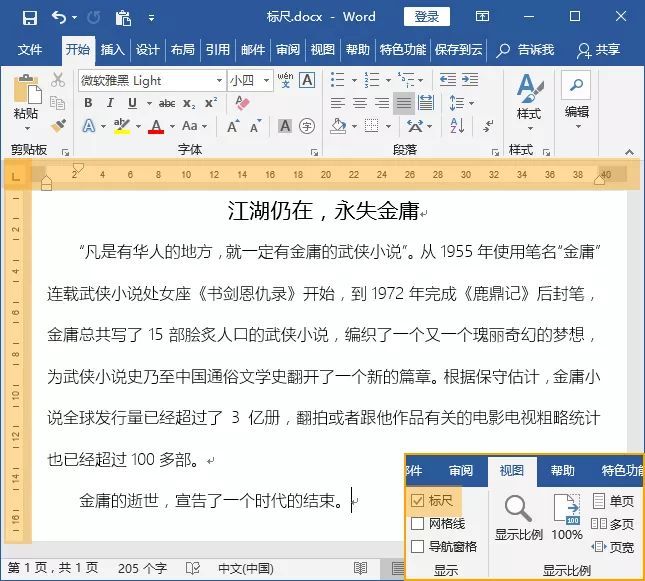645x581 pixels.
Task: Open the highlight color dropdown arrow
Action: click(x=138, y=126)
